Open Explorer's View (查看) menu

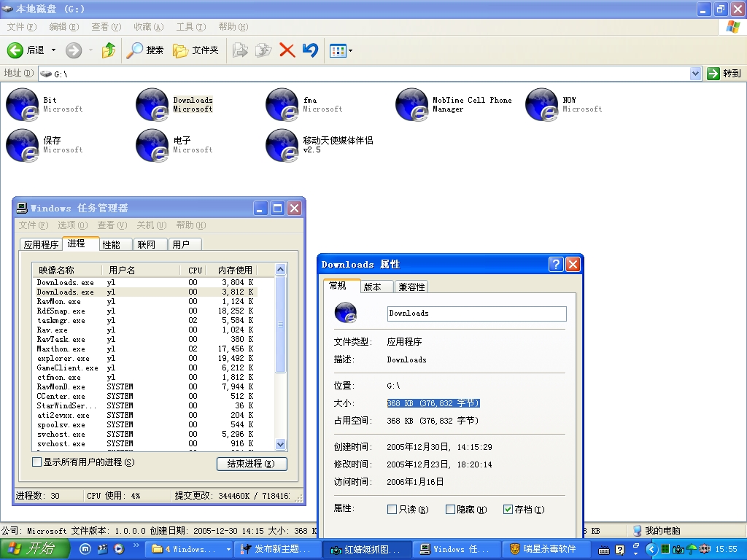click(x=107, y=27)
